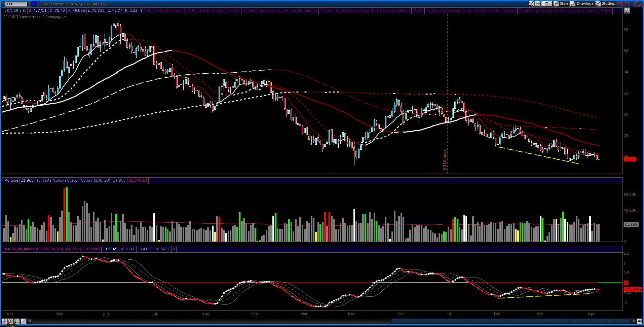644x327 pixels.
Task: Click the 'L: 75.735' low value
Action: 96,10
